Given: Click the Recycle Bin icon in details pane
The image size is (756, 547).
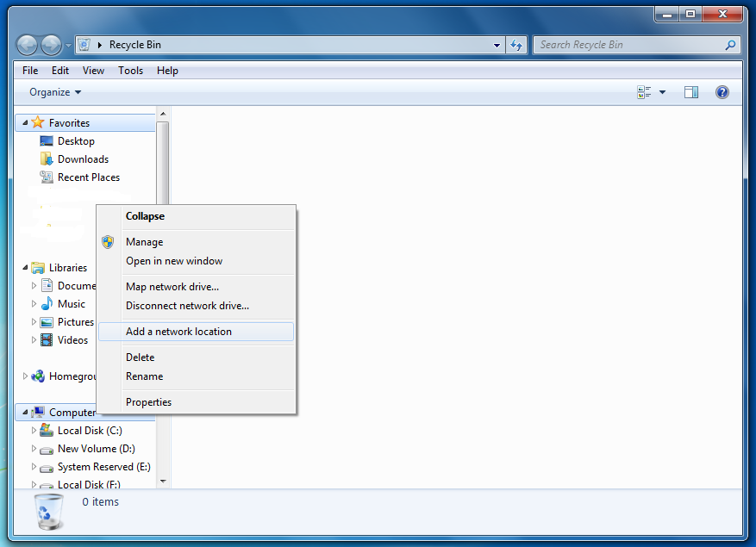Looking at the screenshot, I should 49,510.
